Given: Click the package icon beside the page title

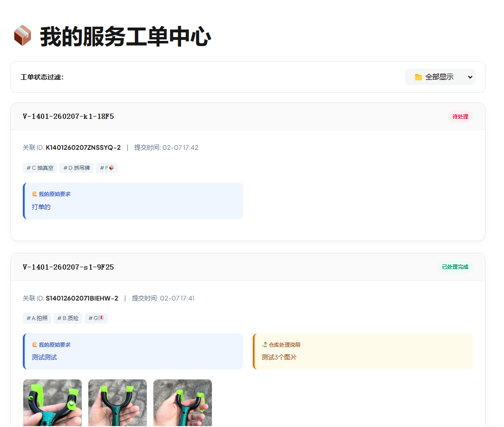Looking at the screenshot, I should pyautogui.click(x=22, y=36).
